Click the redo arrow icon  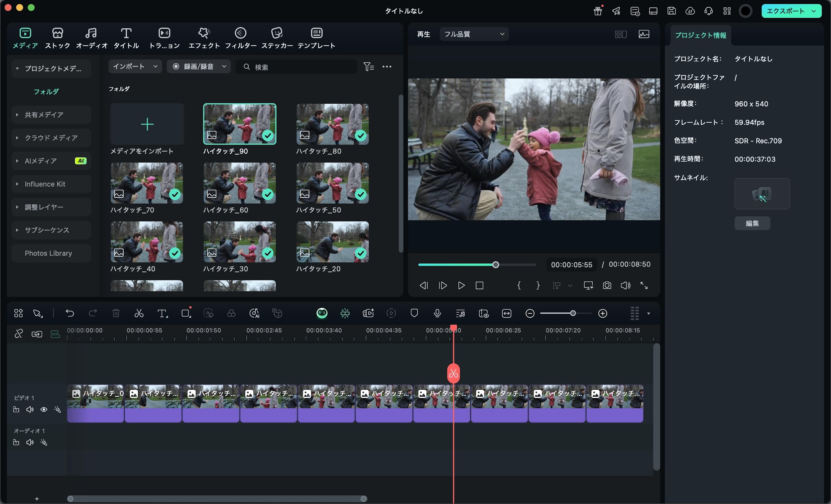pos(93,313)
